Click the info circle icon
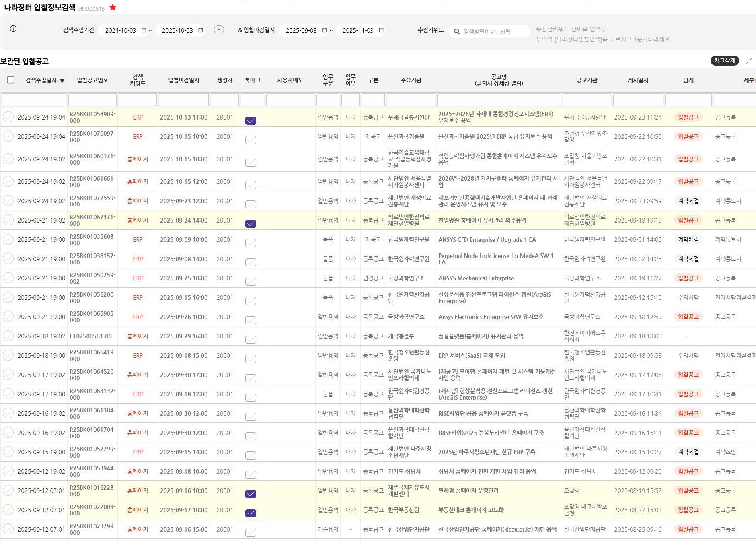The image size is (756, 542). (13, 29)
